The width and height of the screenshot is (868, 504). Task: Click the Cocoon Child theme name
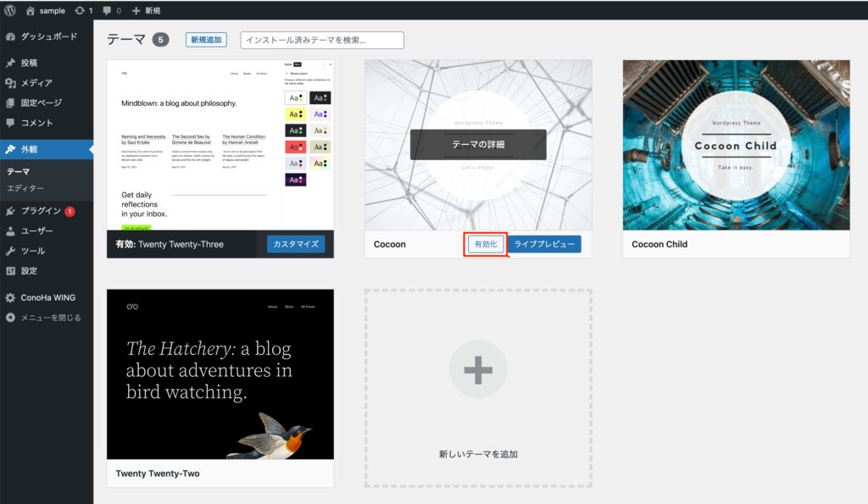point(659,244)
